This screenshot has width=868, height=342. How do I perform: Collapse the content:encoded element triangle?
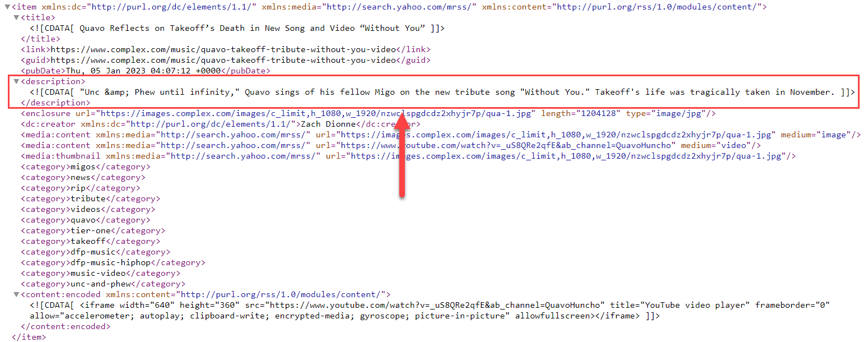pyautogui.click(x=16, y=295)
